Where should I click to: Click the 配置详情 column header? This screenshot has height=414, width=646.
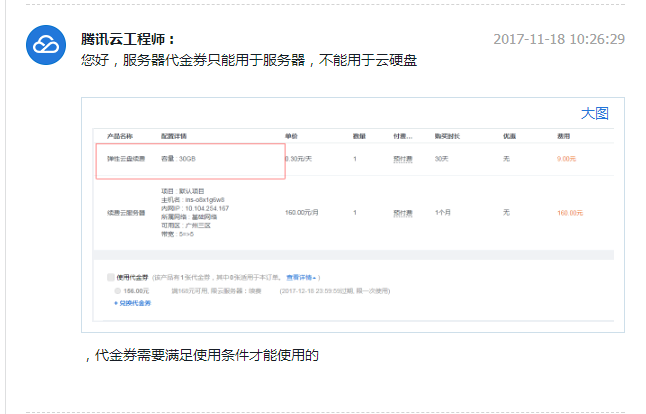[174, 136]
